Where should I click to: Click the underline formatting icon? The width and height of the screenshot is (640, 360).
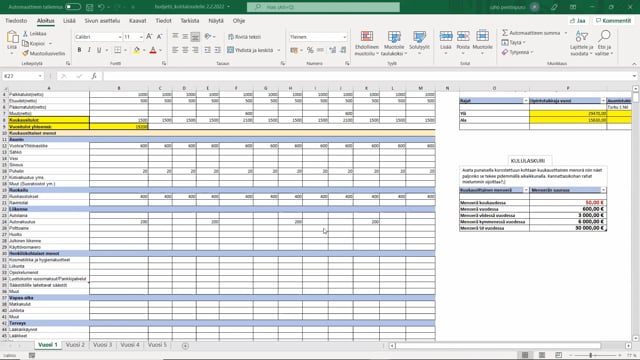(x=99, y=50)
